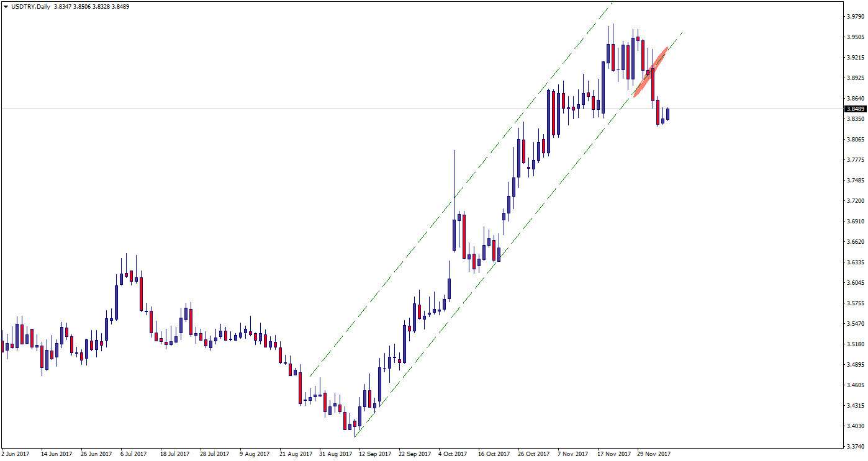This screenshot has width=868, height=461.
Task: Click the USDTRY,Daily chart title text
Action: [31, 7]
